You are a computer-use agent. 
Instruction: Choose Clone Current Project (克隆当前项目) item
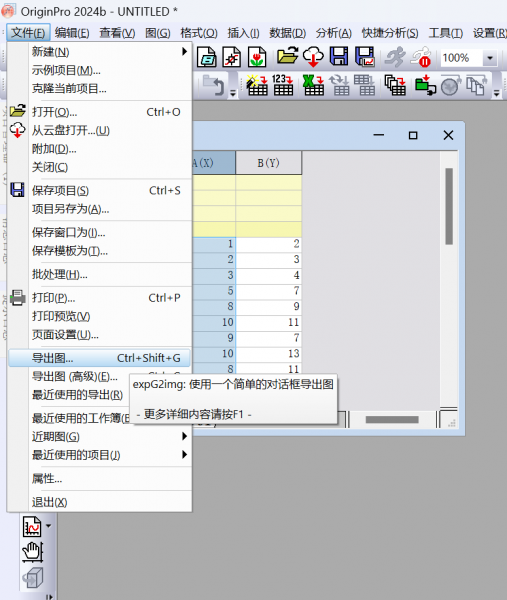click(x=99, y=88)
